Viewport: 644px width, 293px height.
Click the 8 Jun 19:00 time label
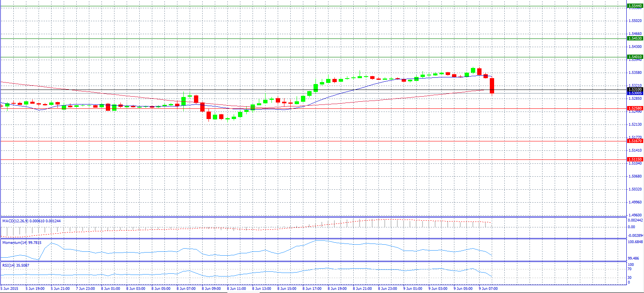337,289
